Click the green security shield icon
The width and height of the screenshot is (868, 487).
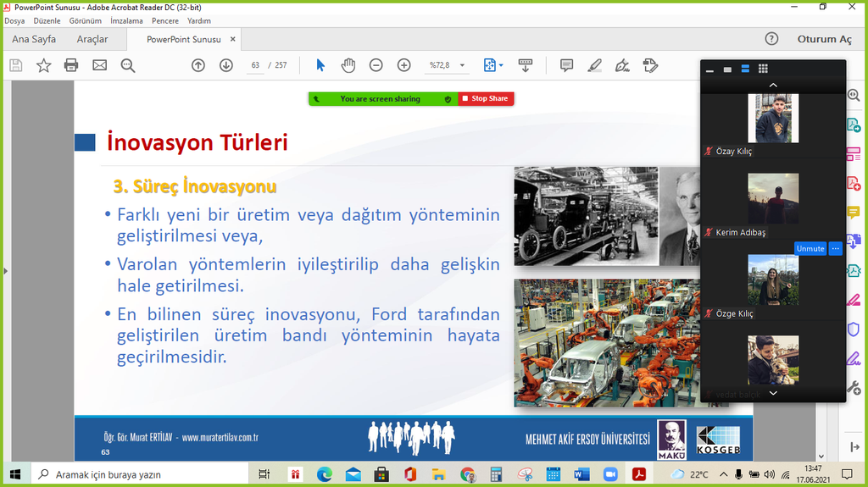(x=448, y=99)
